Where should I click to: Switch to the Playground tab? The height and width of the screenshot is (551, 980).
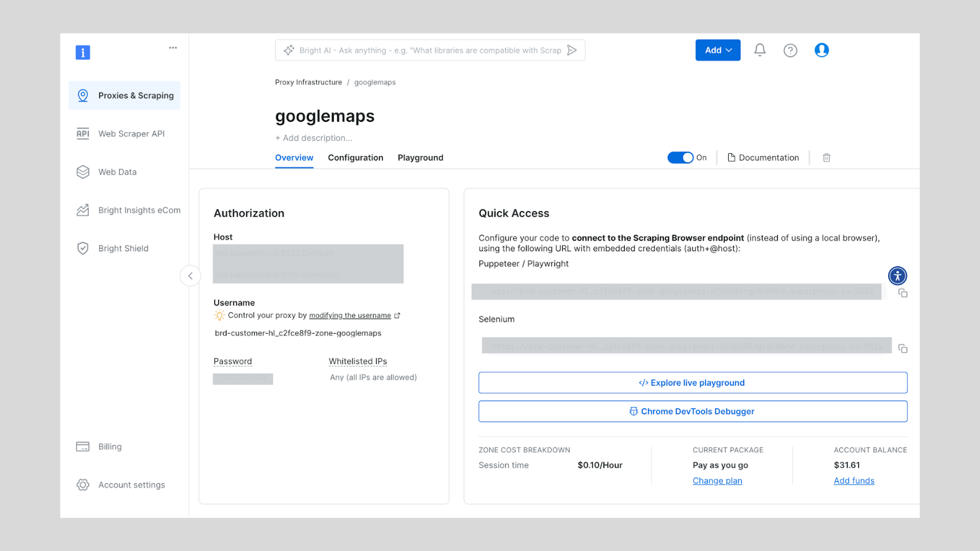click(x=420, y=158)
